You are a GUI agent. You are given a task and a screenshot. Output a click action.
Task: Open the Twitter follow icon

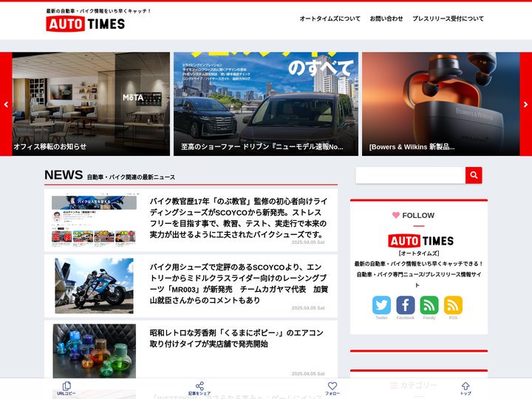381,305
